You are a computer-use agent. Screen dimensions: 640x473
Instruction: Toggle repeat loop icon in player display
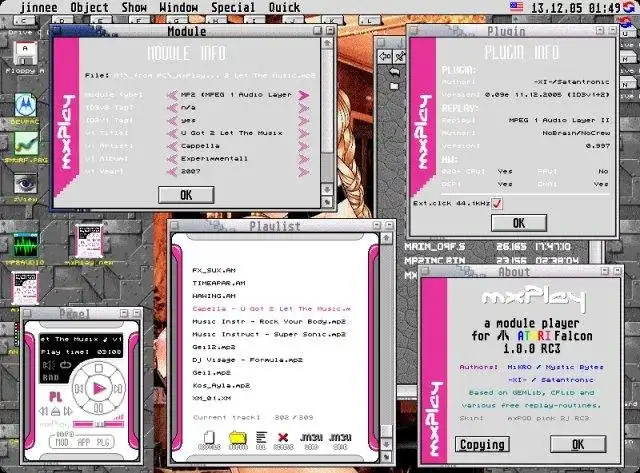tap(65, 365)
